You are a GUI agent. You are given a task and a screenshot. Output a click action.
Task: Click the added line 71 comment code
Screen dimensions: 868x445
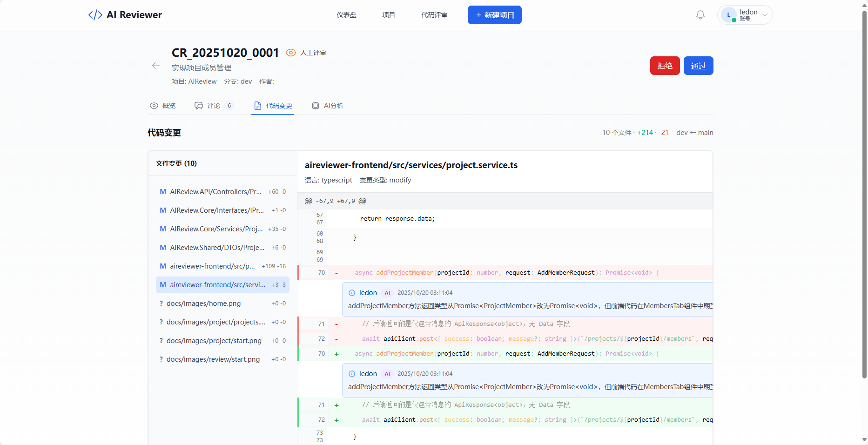click(x=466, y=405)
